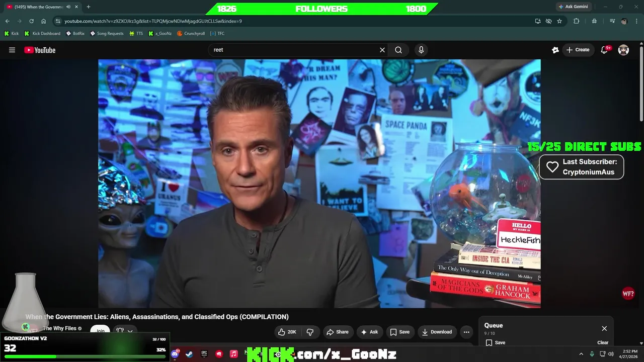Open the Create menu
The image size is (644, 362).
point(578,50)
